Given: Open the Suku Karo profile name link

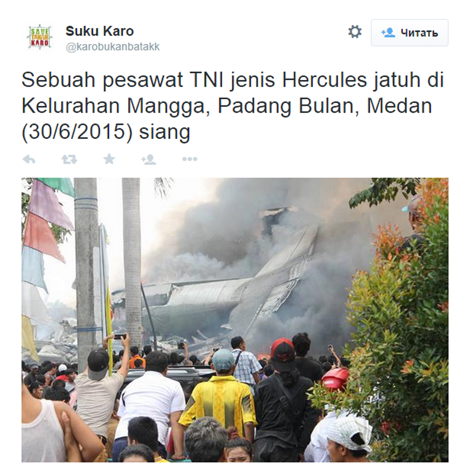Looking at the screenshot, I should (x=100, y=31).
